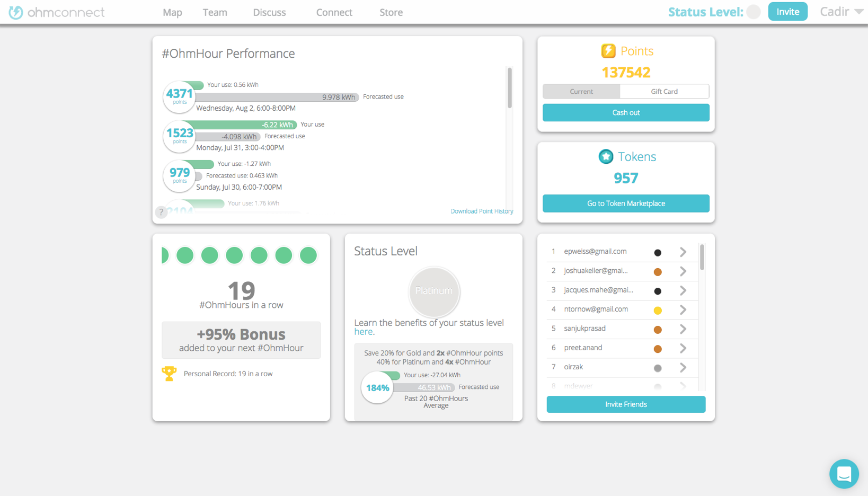868x496 pixels.
Task: Click the Cash out button
Action: [626, 112]
